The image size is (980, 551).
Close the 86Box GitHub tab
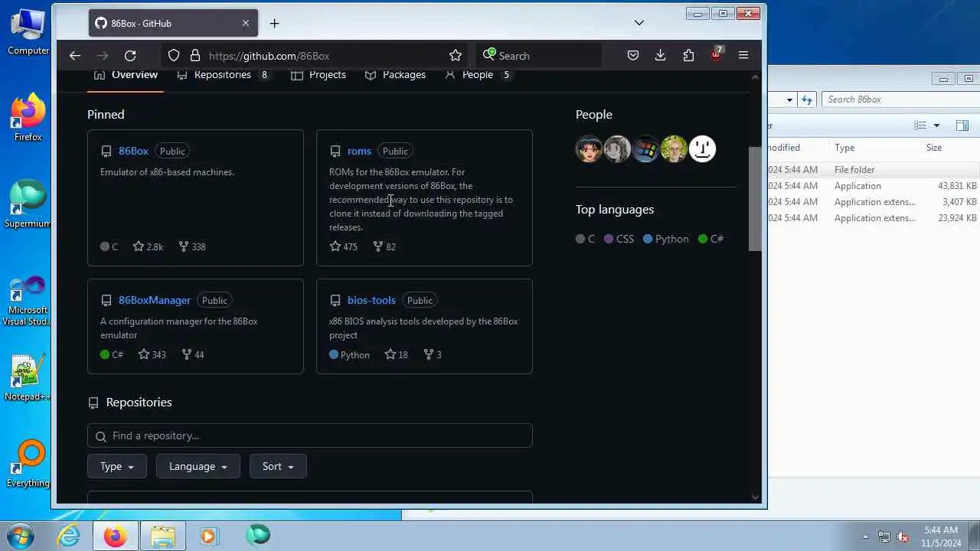246,23
